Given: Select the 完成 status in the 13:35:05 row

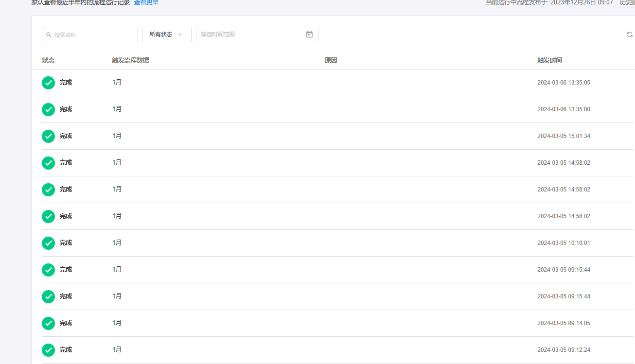Looking at the screenshot, I should [66, 83].
